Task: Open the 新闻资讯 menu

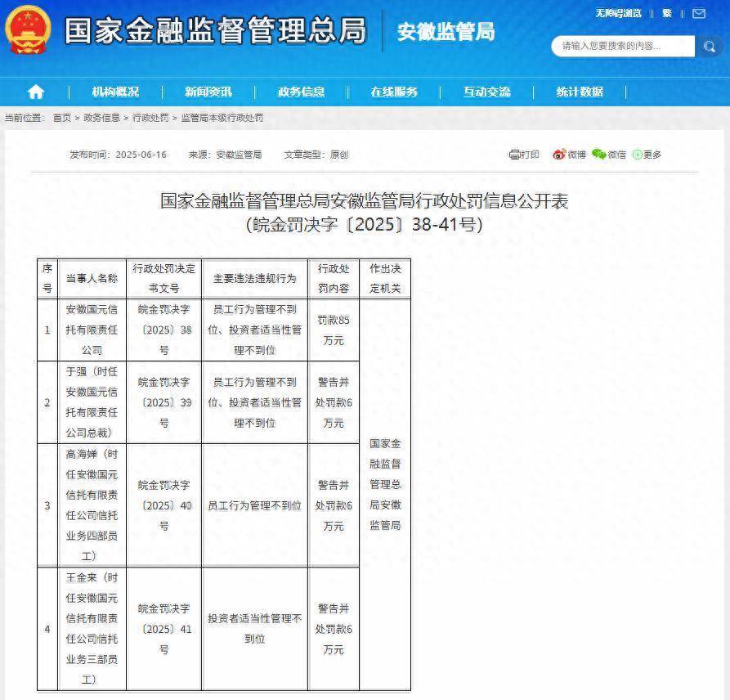Action: [208, 92]
